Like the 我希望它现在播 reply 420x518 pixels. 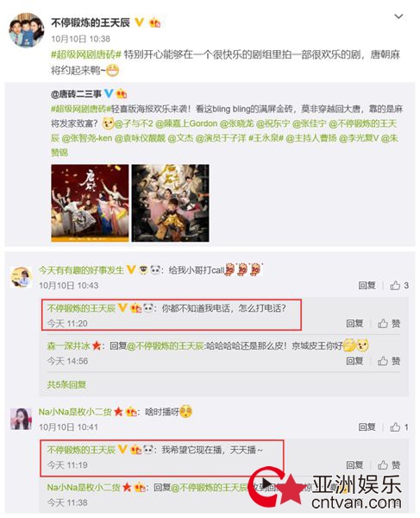[x=389, y=465]
